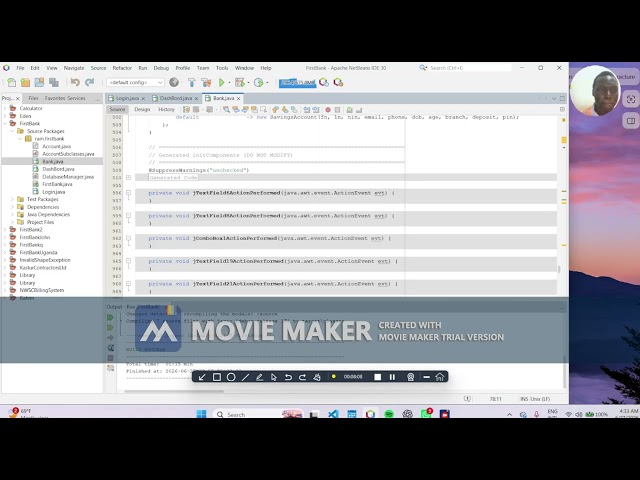Minimize the recorder toolbar with dash icon

tap(427, 377)
